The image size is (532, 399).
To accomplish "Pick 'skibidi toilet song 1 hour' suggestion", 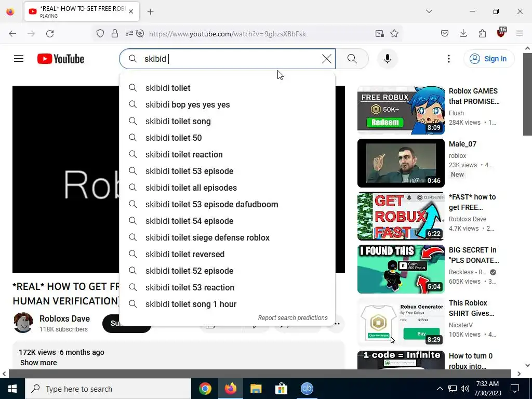I will click(x=228, y=304).
